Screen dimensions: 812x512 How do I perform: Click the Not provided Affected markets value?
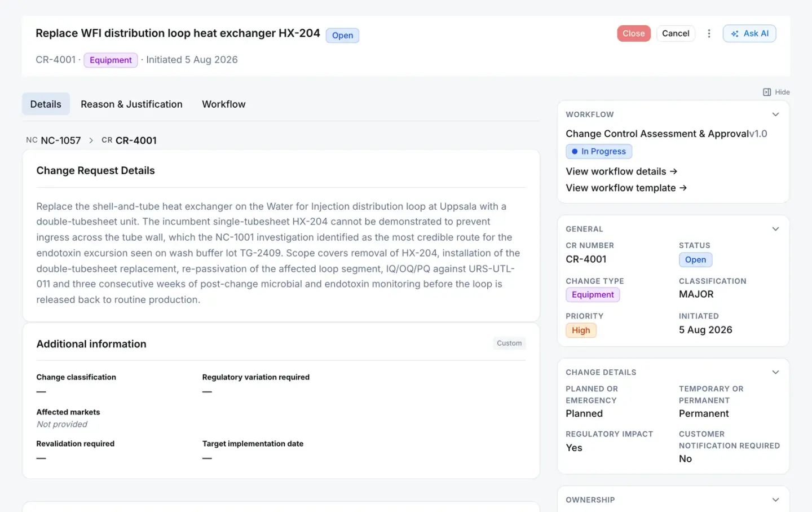pos(62,425)
